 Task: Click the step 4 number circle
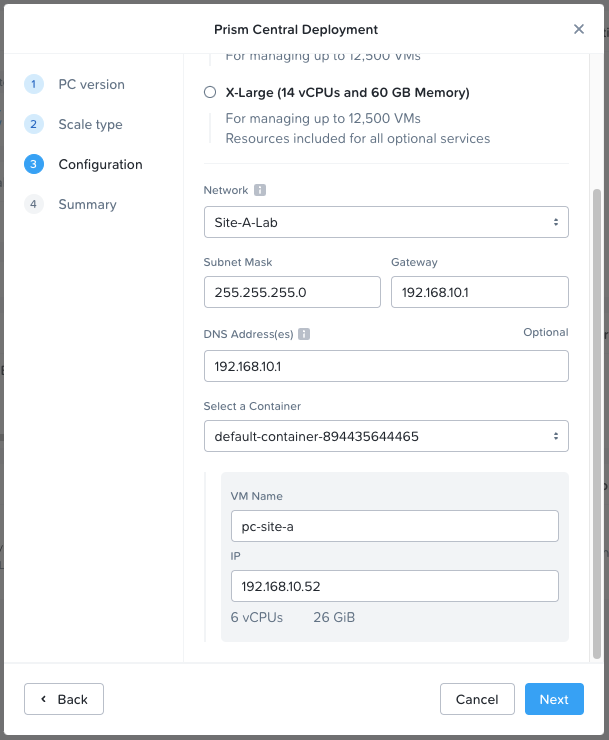coord(34,204)
